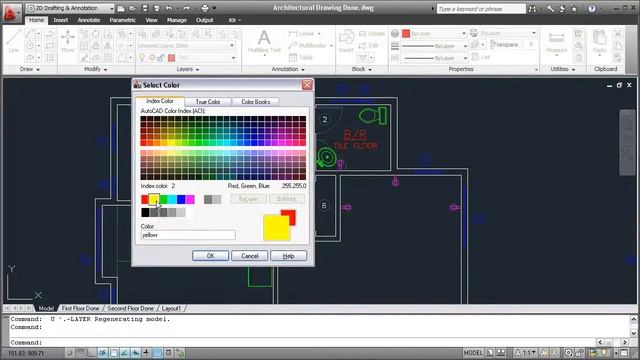Toggle the layer on/off lightbulb in Layers panel

click(x=142, y=58)
